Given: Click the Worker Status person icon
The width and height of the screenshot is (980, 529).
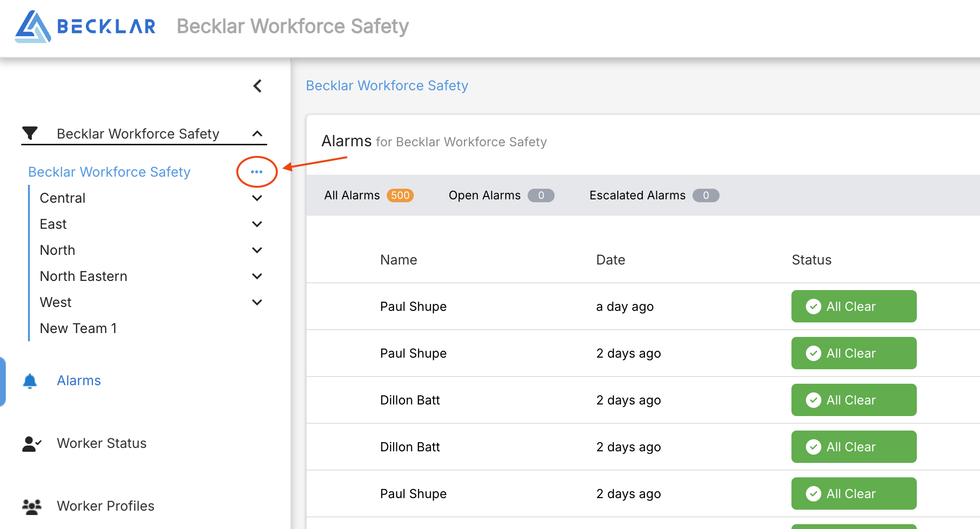Looking at the screenshot, I should tap(32, 444).
